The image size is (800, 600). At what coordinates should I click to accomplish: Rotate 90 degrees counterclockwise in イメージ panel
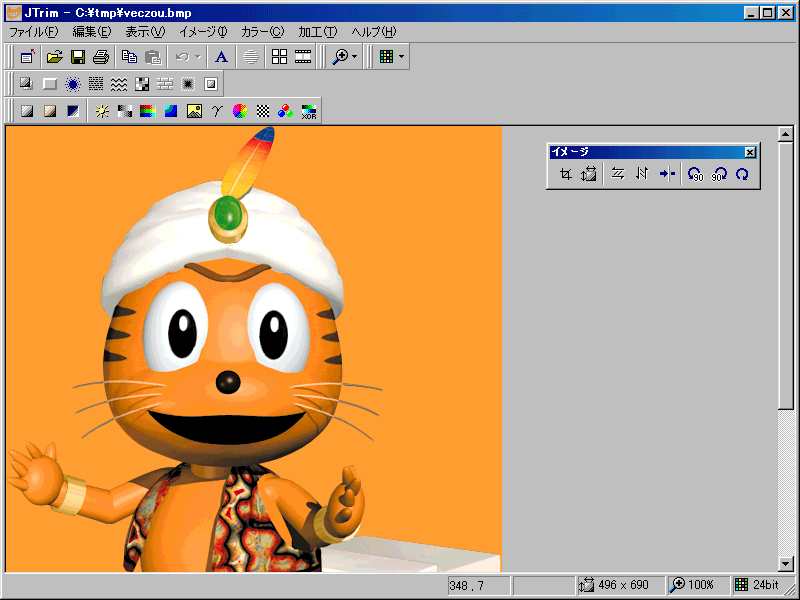695,174
